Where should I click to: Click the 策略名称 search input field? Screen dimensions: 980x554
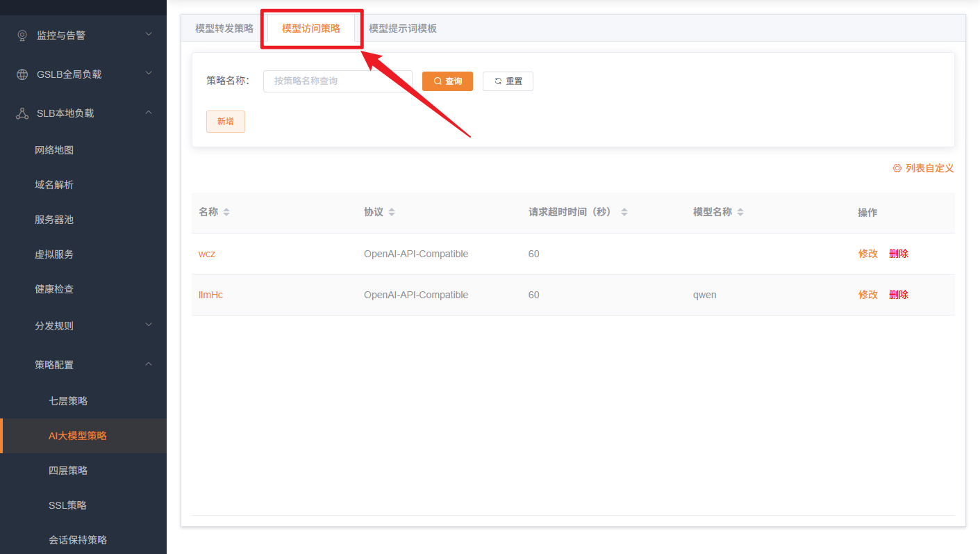click(x=338, y=81)
